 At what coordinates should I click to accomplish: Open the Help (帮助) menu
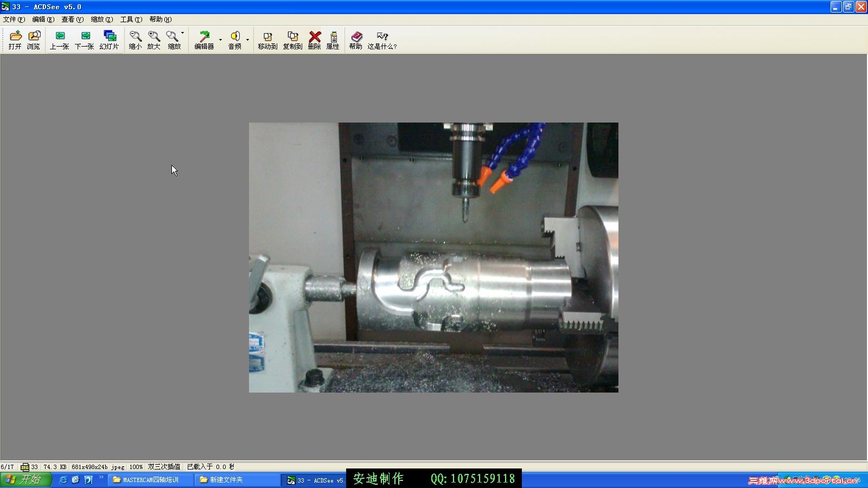click(x=160, y=20)
